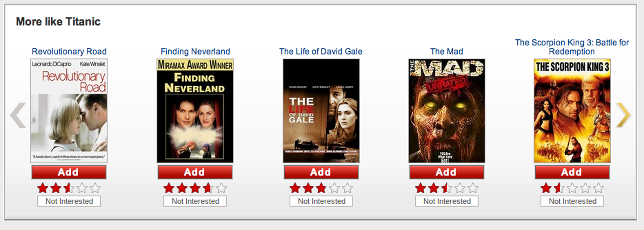The width and height of the screenshot is (644, 230).
Task: Rate Finding Neverland five stars
Action: click(221, 188)
